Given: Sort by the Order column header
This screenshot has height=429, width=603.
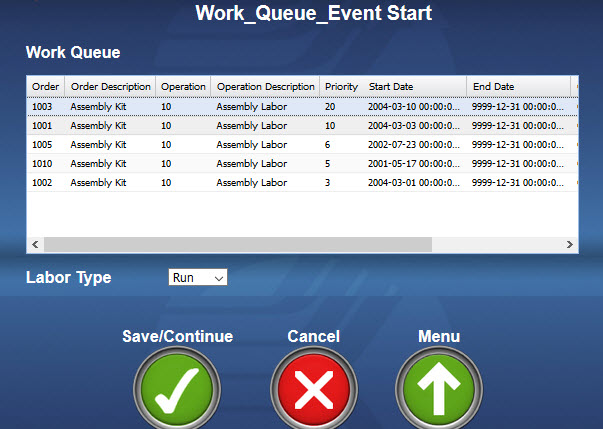Looking at the screenshot, I should coord(46,87).
